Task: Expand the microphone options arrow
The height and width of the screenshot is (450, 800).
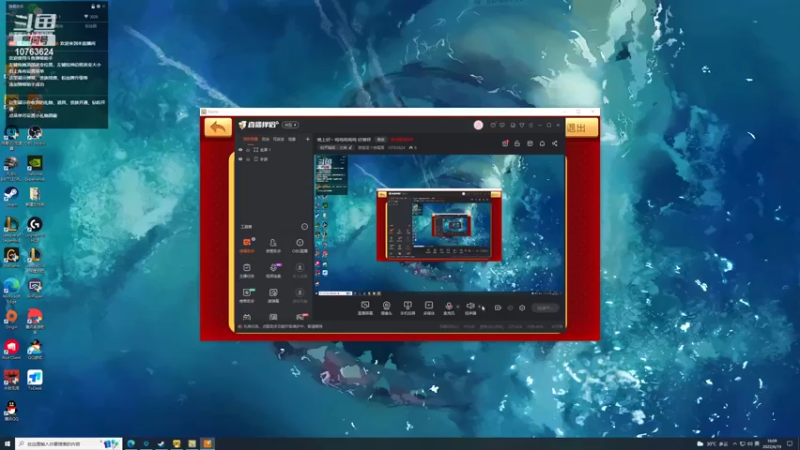Action: 458,307
